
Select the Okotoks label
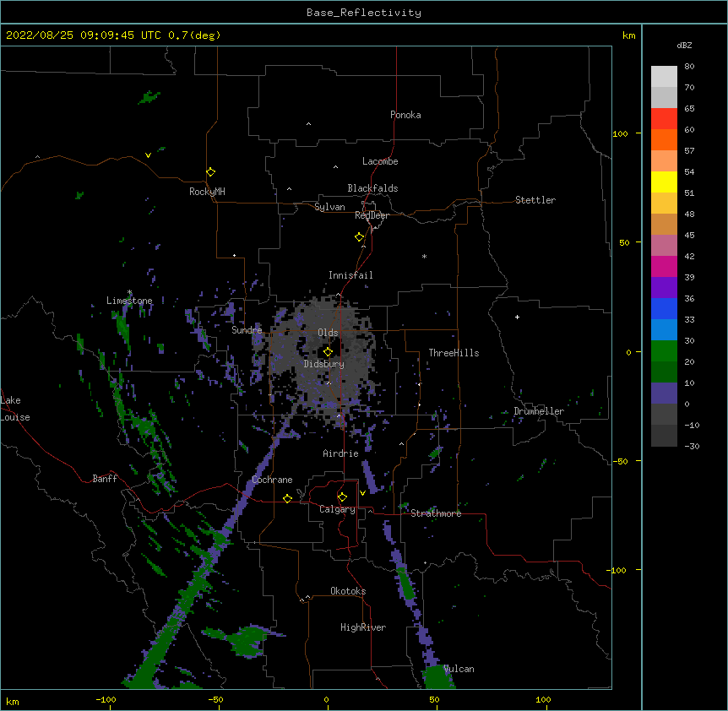pos(348,591)
